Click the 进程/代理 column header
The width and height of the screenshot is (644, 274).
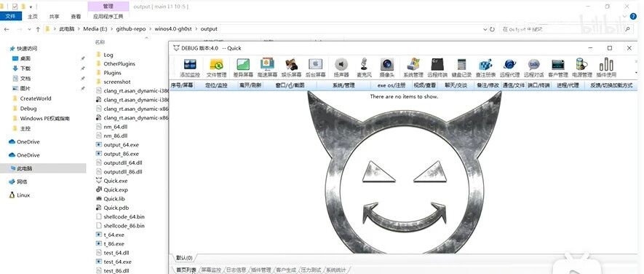tap(568, 85)
